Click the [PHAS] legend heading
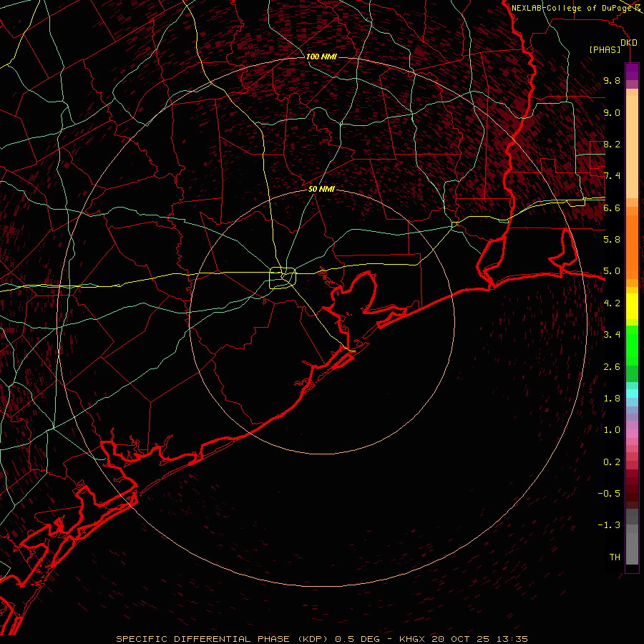 click(x=605, y=49)
